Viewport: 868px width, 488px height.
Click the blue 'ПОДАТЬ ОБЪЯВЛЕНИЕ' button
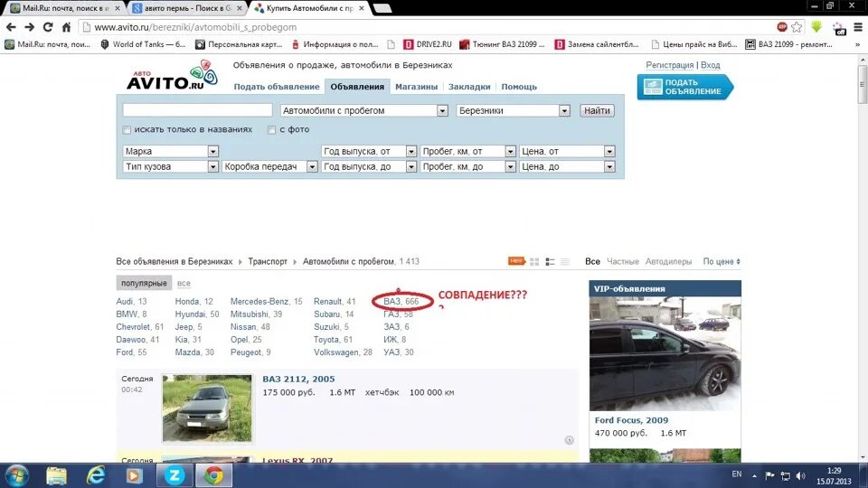pos(684,88)
